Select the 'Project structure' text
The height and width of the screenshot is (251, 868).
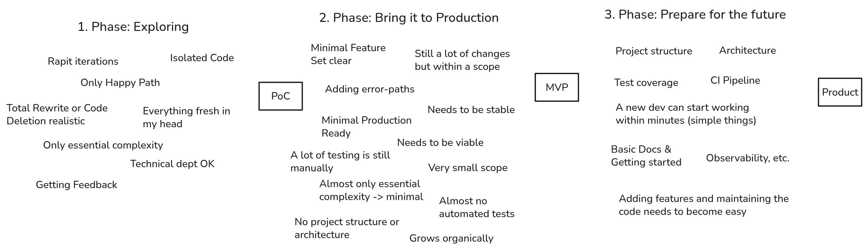(x=654, y=51)
